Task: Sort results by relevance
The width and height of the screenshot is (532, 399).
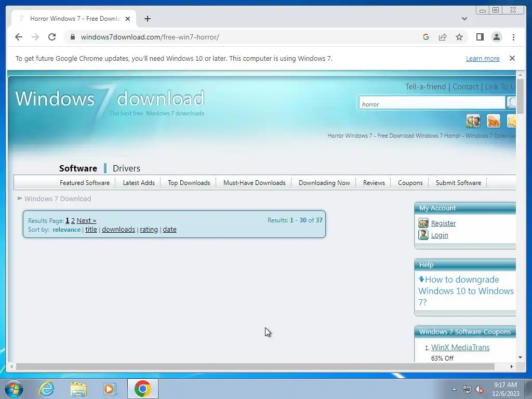Action: (x=66, y=230)
